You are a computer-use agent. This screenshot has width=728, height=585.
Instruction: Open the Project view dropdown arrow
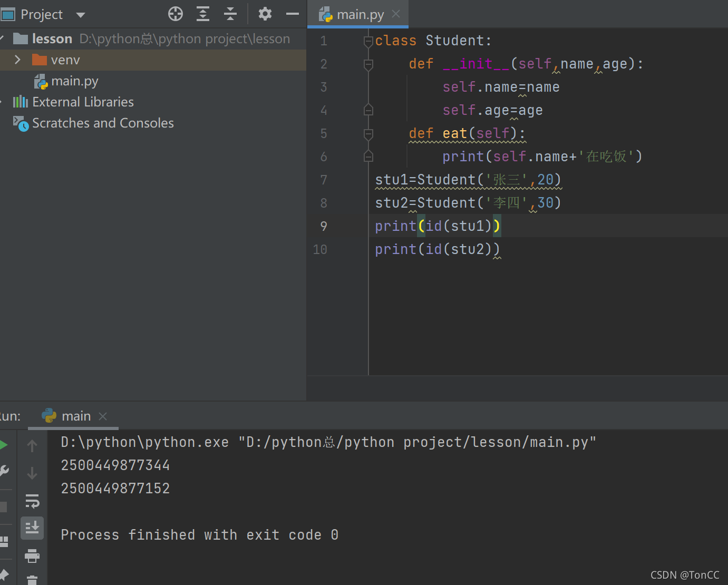81,15
